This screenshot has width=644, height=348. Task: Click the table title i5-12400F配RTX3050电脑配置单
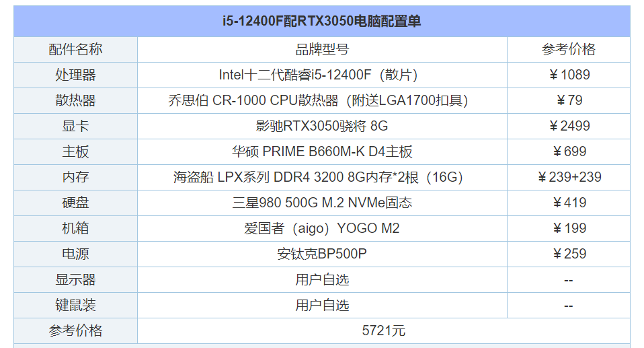321,21
